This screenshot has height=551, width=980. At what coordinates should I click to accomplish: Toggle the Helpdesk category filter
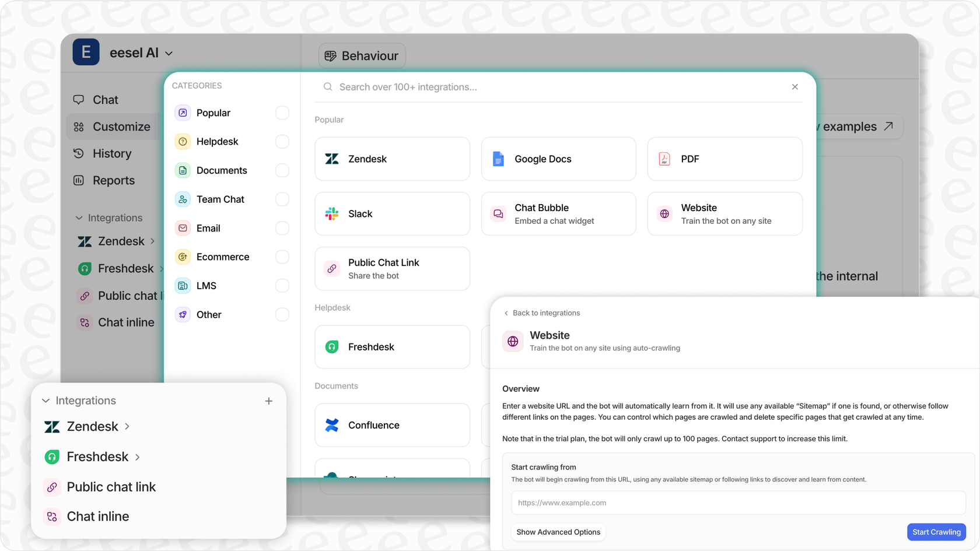point(282,141)
